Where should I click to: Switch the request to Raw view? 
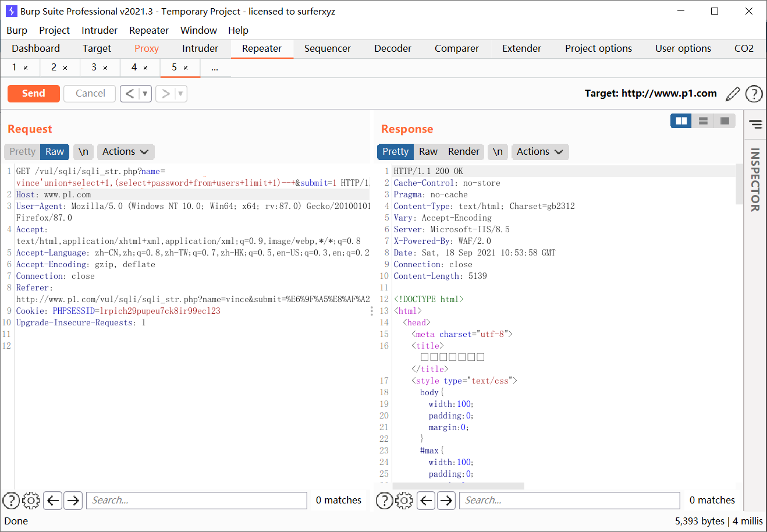(x=55, y=152)
